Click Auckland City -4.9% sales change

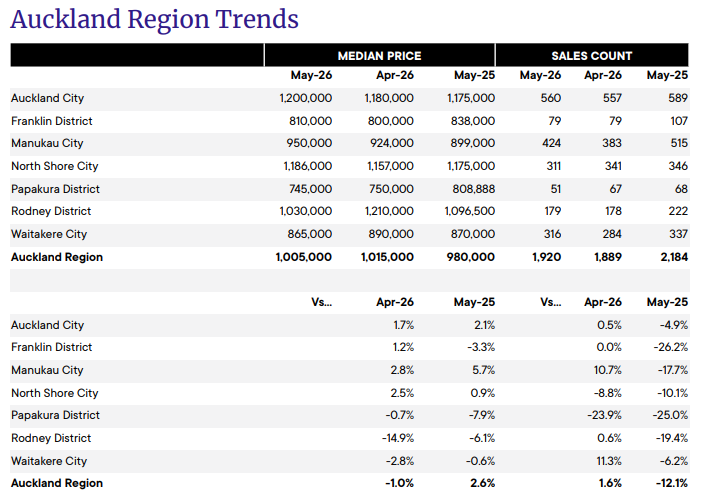pyautogui.click(x=674, y=325)
